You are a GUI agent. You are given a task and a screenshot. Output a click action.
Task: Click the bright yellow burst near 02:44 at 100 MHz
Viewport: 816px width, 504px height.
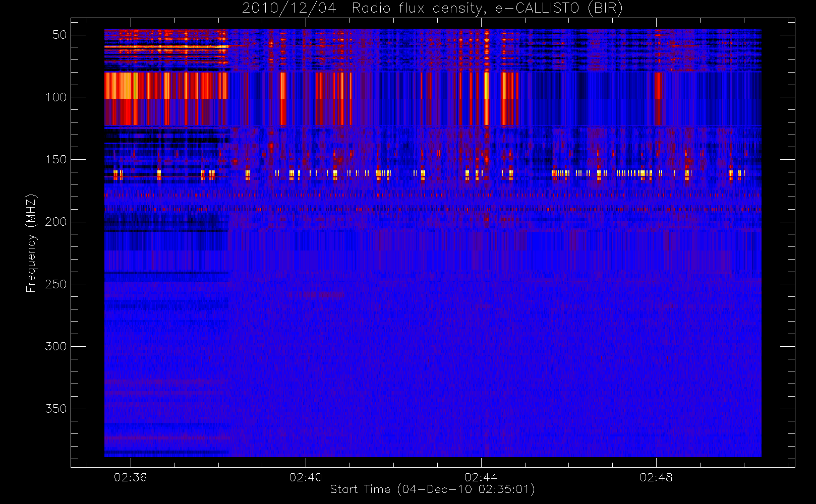point(487,86)
